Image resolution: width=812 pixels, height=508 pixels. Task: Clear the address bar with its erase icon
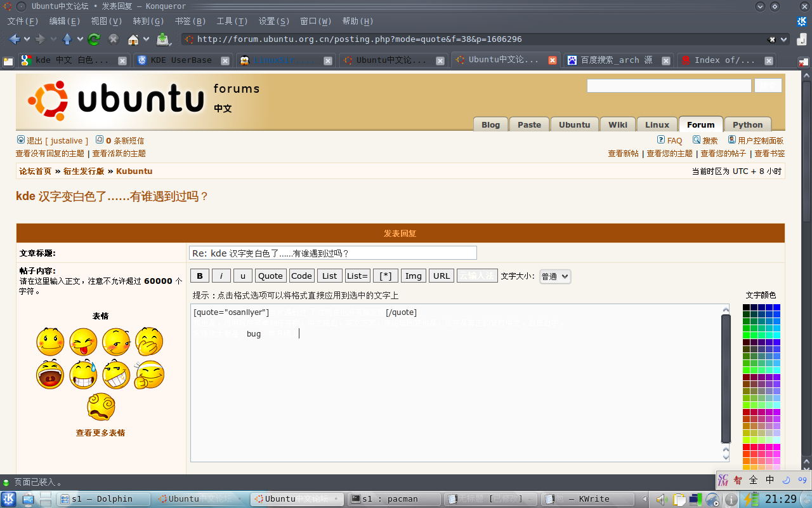771,39
